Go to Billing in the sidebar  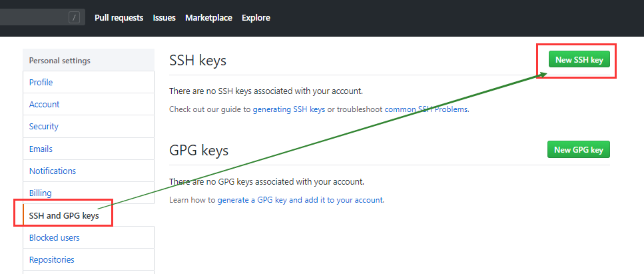[41, 193]
